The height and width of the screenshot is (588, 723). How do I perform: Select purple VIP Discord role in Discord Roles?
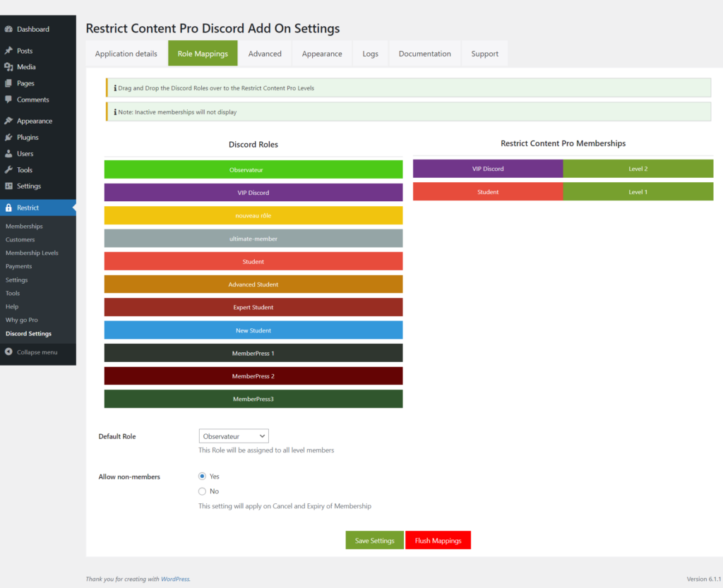point(253,192)
